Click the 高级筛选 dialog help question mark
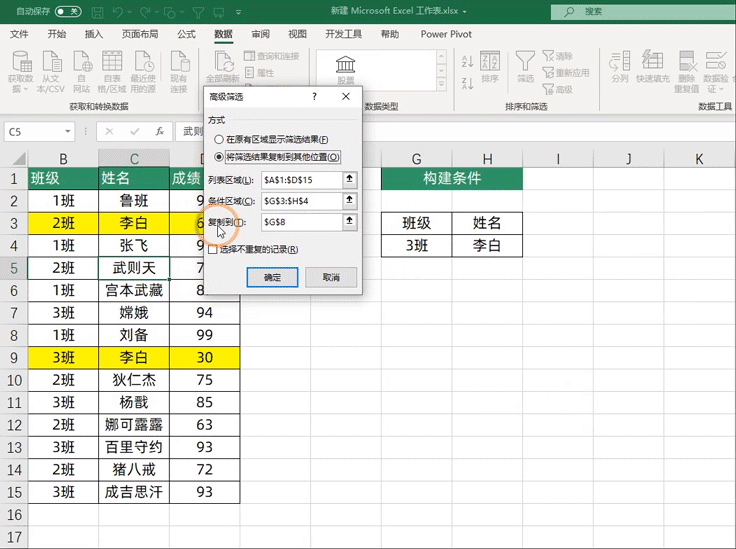 [314, 97]
